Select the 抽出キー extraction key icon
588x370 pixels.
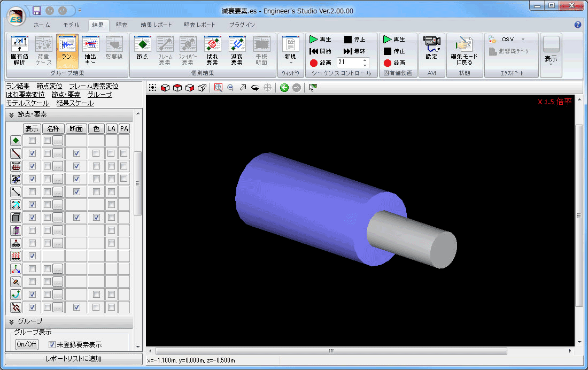click(90, 51)
